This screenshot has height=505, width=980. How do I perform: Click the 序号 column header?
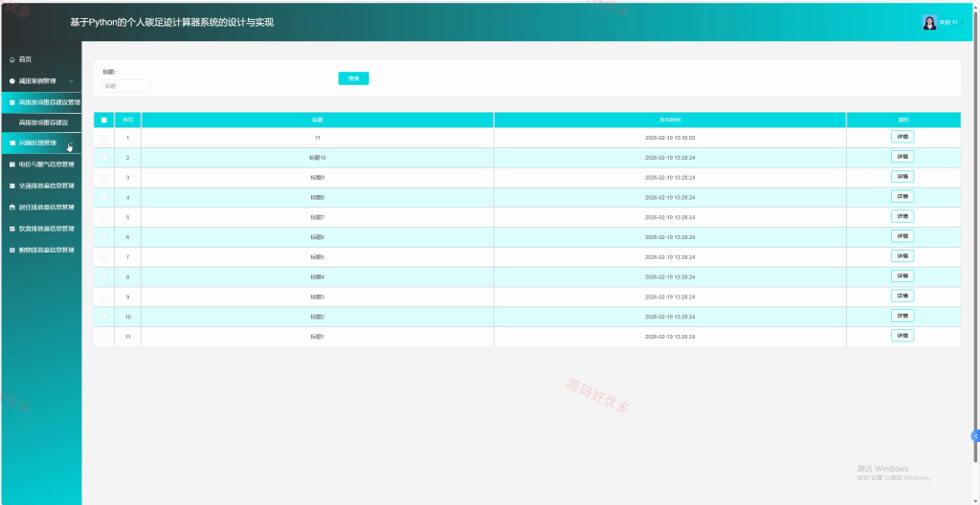127,120
